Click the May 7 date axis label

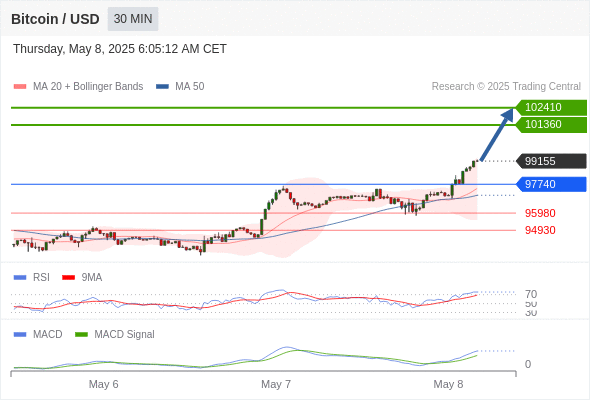[x=276, y=384]
